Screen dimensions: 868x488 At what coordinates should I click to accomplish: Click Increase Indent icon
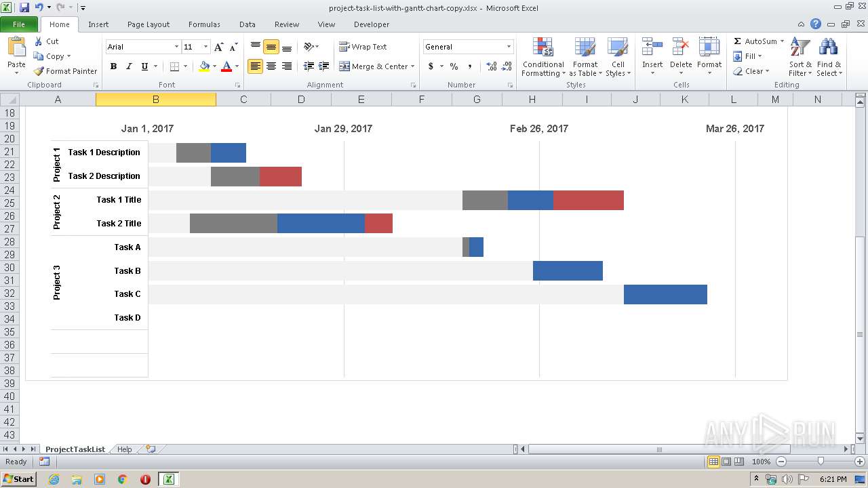point(324,66)
